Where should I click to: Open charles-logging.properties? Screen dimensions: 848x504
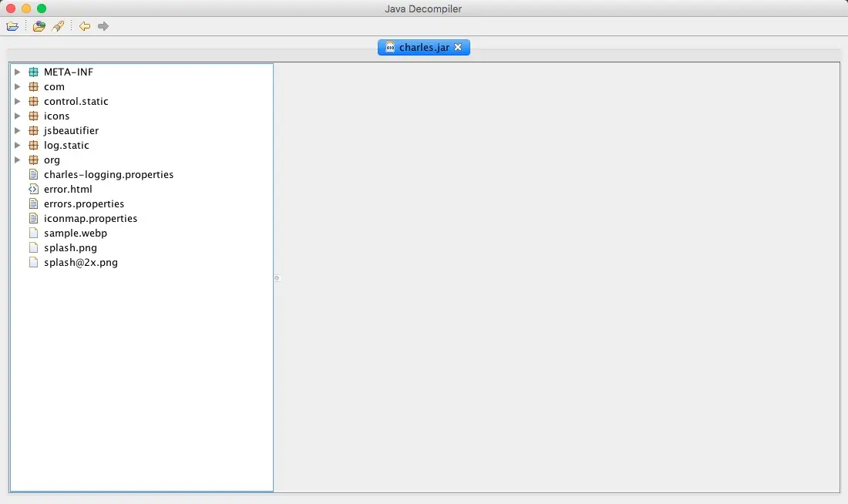click(x=109, y=174)
